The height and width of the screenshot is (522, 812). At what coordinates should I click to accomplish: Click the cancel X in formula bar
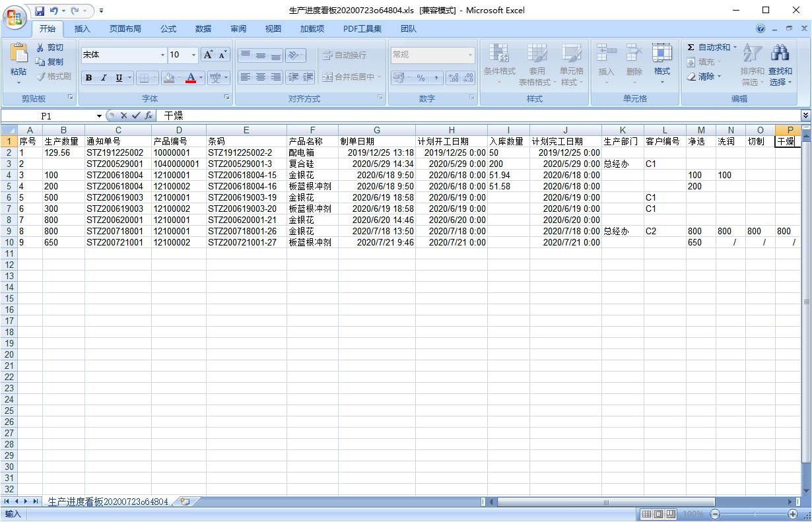point(123,115)
